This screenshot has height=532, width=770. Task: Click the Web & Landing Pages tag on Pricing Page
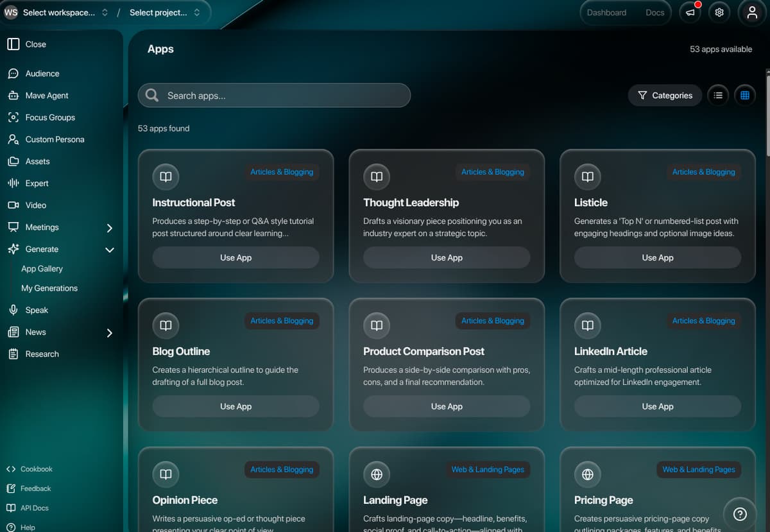[699, 470]
